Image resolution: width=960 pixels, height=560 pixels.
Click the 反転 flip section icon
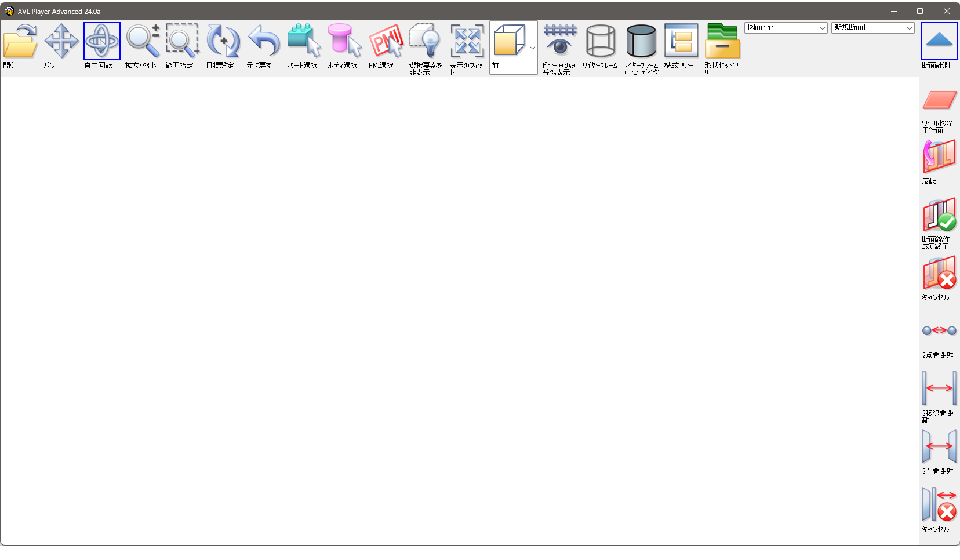point(940,157)
